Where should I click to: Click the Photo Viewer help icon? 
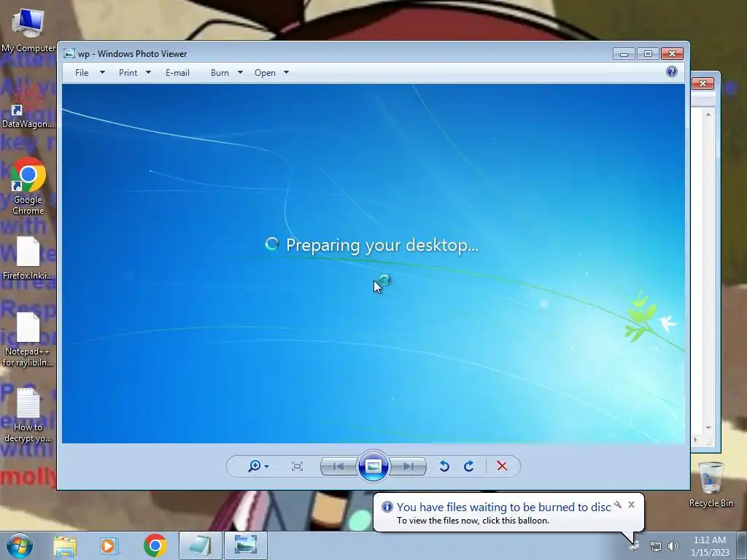[x=672, y=72]
